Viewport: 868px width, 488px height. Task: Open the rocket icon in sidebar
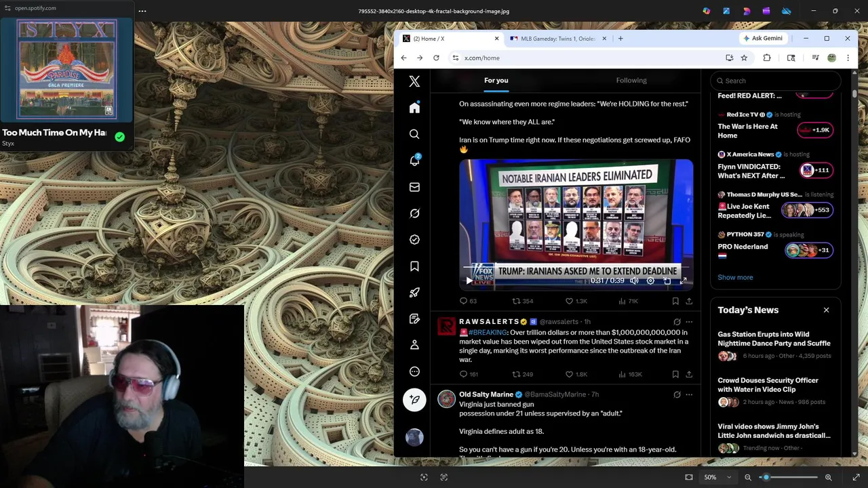pyautogui.click(x=414, y=293)
